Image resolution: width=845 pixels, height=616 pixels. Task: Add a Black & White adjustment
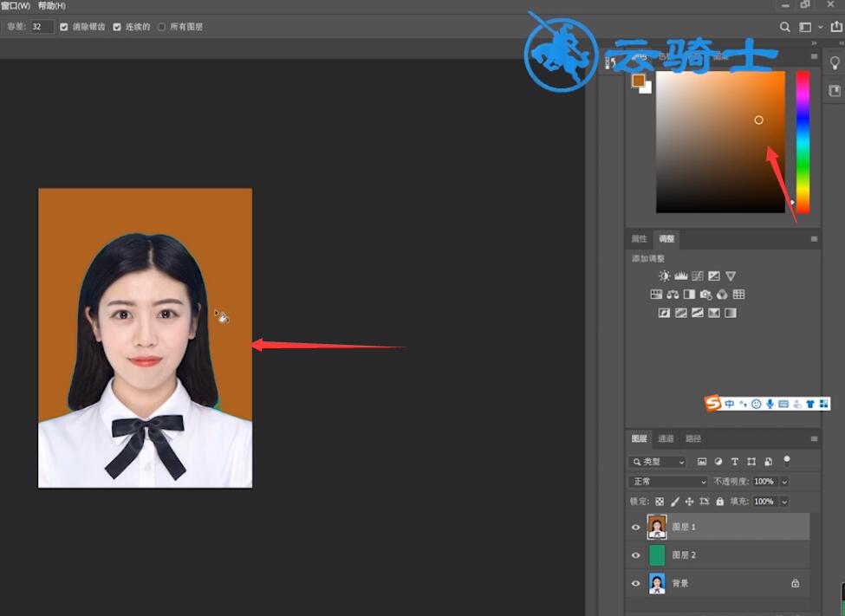(x=689, y=295)
